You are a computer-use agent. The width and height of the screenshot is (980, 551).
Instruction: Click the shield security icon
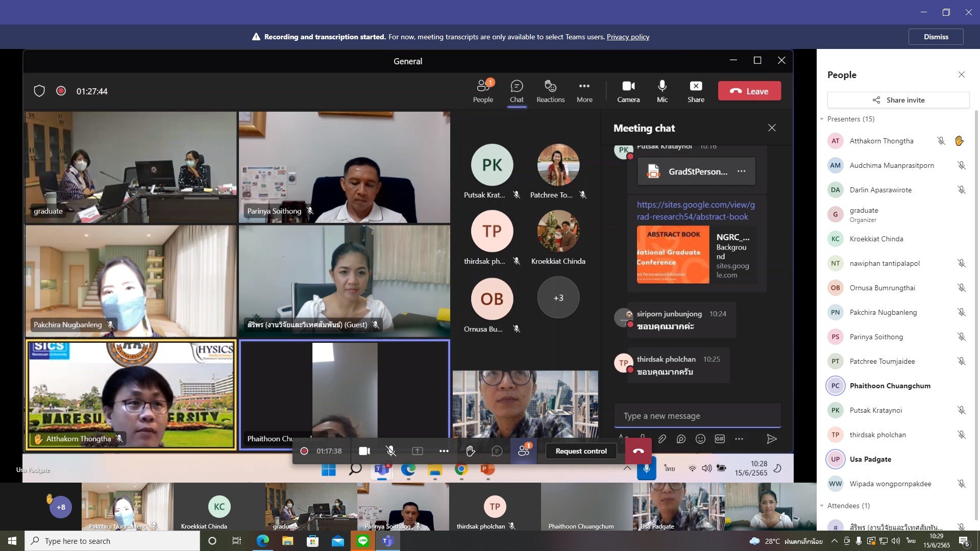(39, 91)
